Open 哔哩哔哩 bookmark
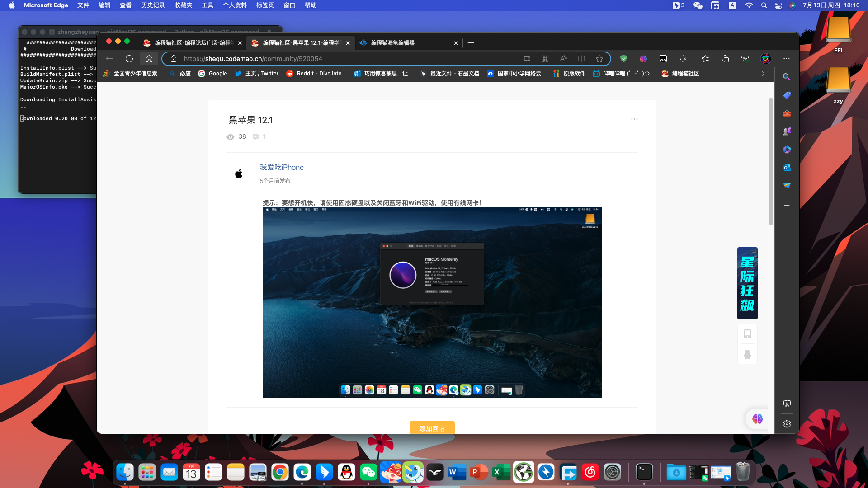This screenshot has height=488, width=868. pyautogui.click(x=623, y=74)
